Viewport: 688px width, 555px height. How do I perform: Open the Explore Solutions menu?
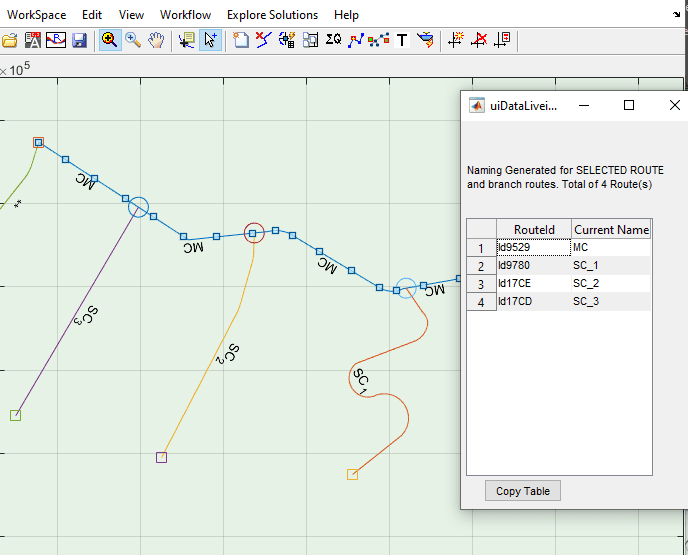click(x=272, y=15)
